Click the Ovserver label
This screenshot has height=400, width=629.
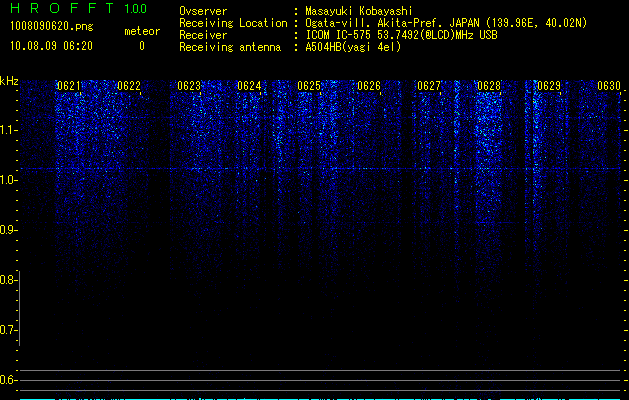point(203,11)
